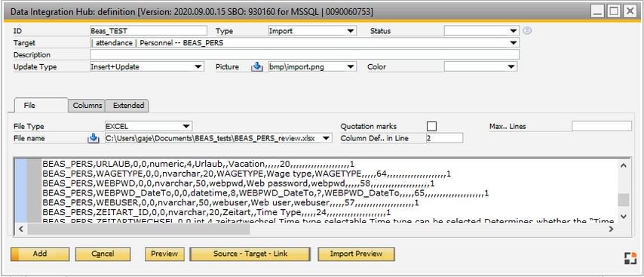Click the File name browse icon

click(94, 139)
